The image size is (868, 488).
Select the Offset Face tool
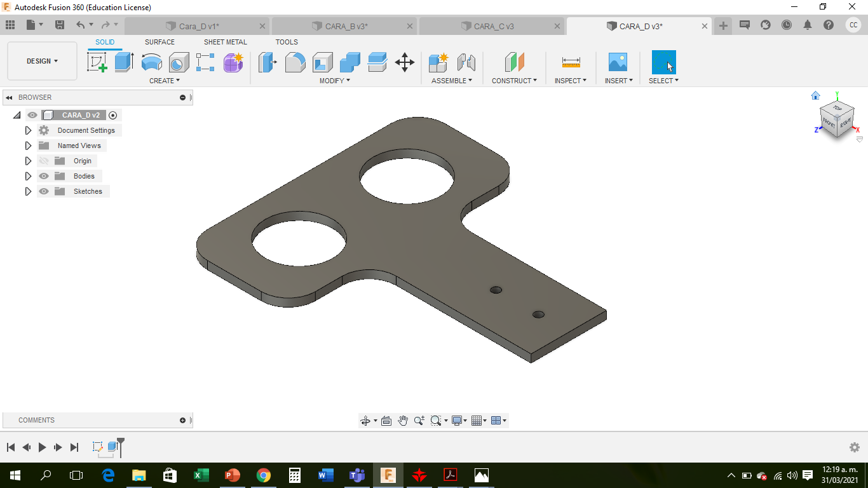click(377, 62)
